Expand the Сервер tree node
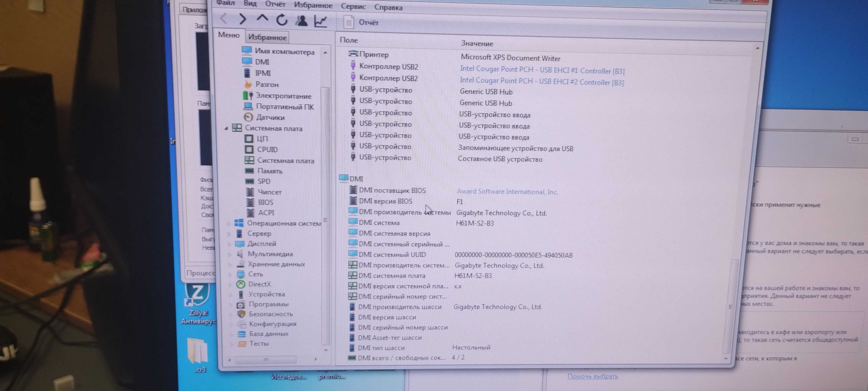Image resolution: width=868 pixels, height=391 pixels. [x=229, y=233]
